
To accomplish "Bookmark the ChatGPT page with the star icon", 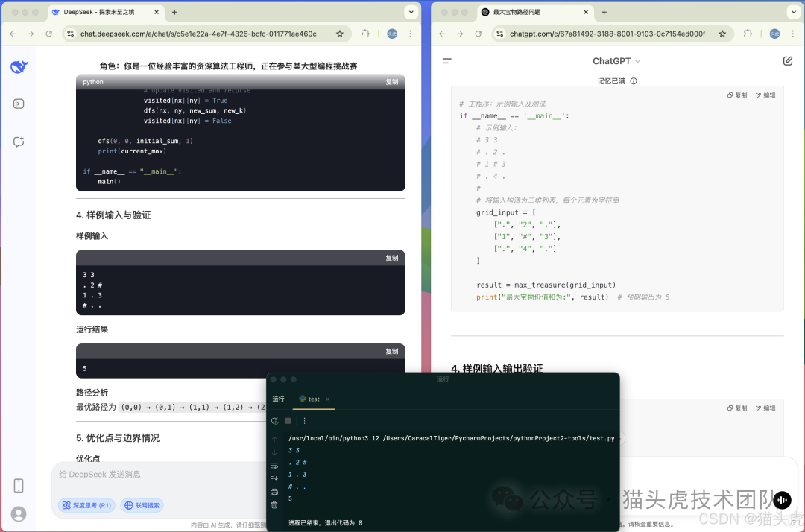I will (722, 34).
